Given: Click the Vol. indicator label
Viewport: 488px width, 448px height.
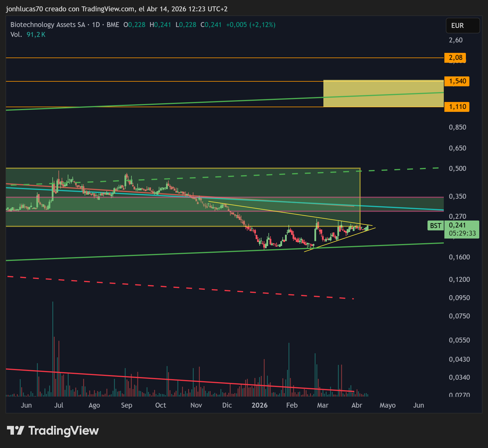Looking at the screenshot, I should (x=16, y=35).
